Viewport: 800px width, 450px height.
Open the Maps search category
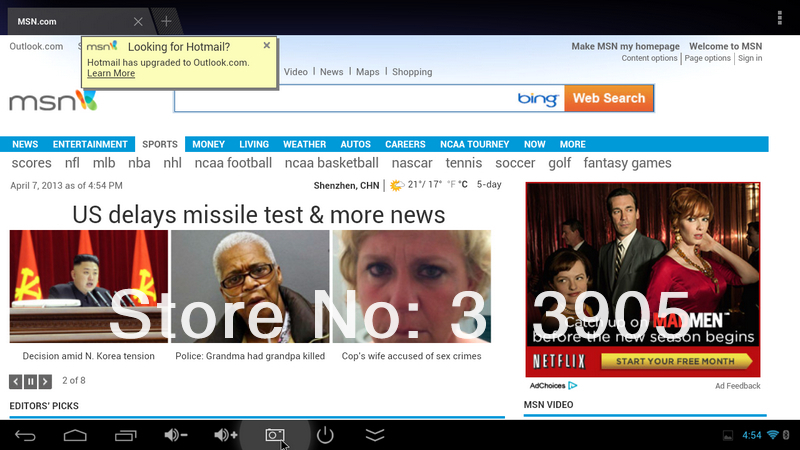click(368, 72)
